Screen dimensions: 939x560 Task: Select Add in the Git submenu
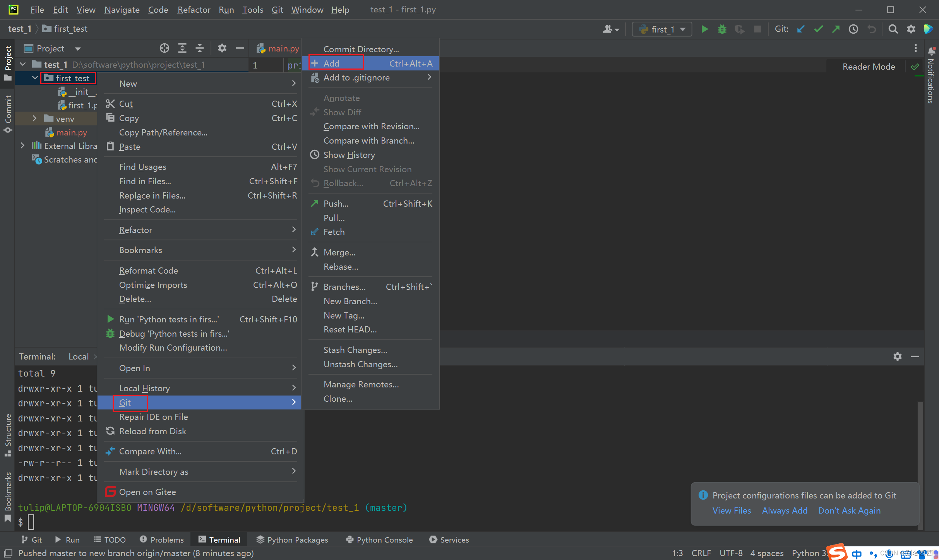click(x=332, y=63)
